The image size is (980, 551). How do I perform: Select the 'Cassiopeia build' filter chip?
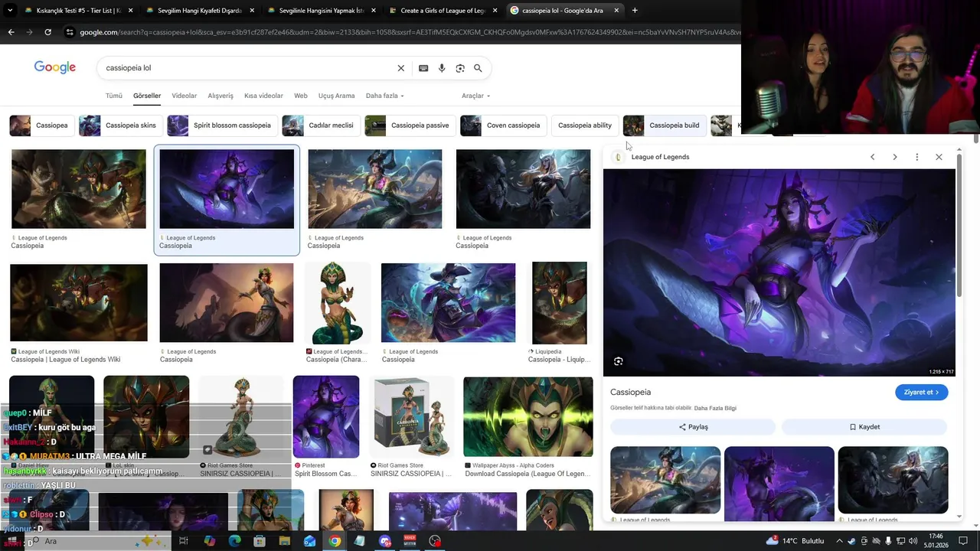click(x=665, y=126)
